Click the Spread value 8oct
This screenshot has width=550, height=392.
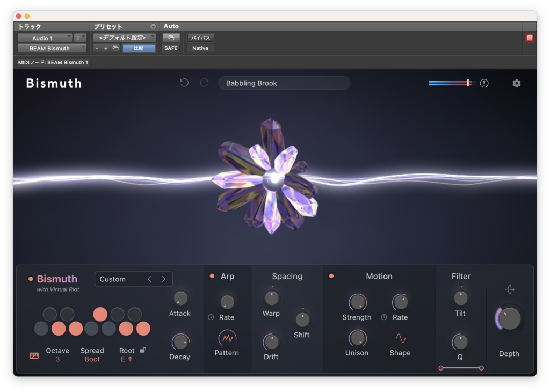click(92, 359)
